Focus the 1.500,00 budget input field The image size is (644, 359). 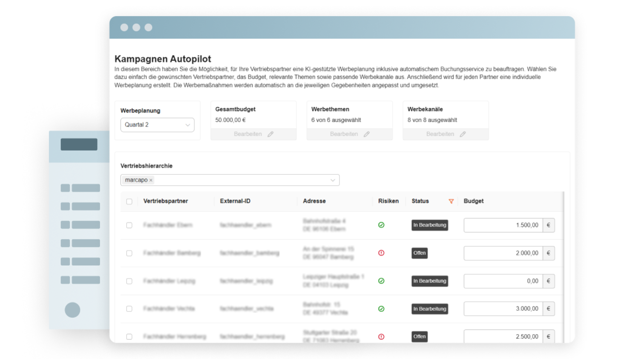[x=503, y=225]
